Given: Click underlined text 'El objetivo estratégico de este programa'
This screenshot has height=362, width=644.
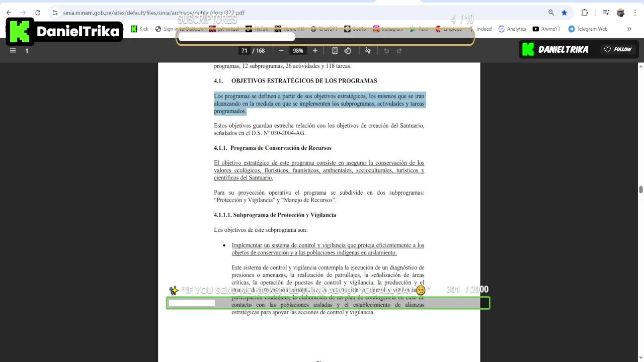Looking at the screenshot, I should (x=319, y=170).
